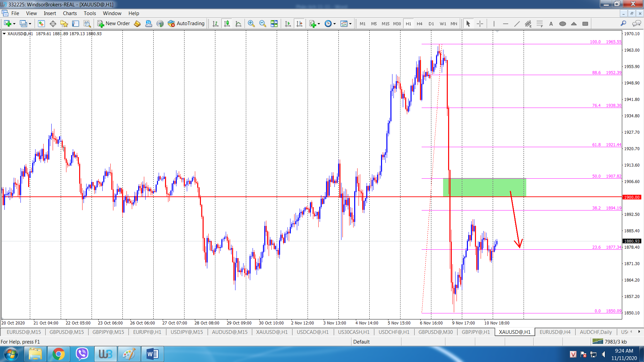Click the search magnifier icon

(623, 23)
